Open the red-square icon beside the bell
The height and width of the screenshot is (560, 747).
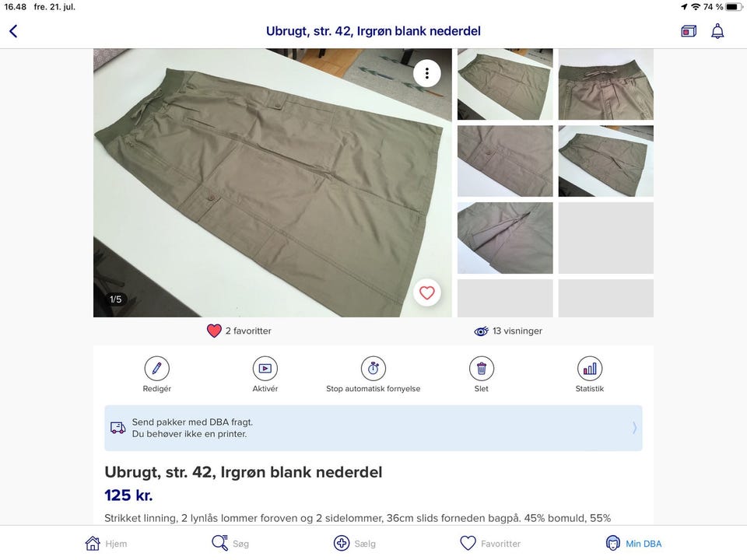689,31
